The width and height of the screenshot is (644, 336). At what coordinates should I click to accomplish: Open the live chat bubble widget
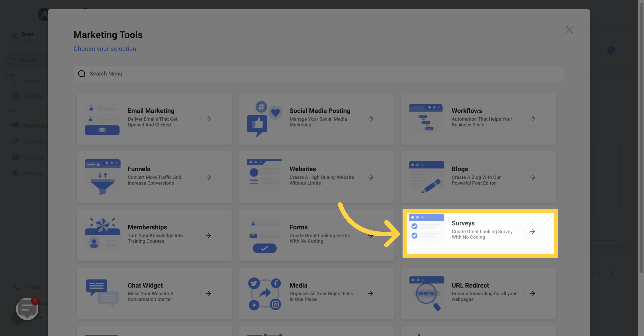pos(27,309)
